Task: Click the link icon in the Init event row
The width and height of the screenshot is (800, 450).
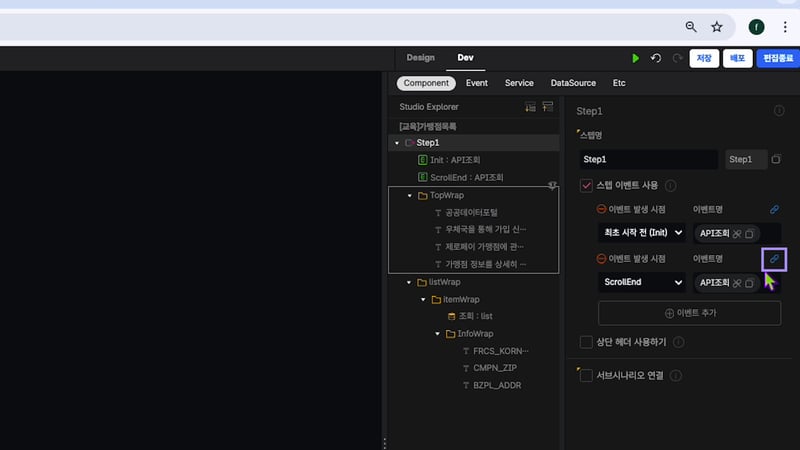Action: (774, 210)
